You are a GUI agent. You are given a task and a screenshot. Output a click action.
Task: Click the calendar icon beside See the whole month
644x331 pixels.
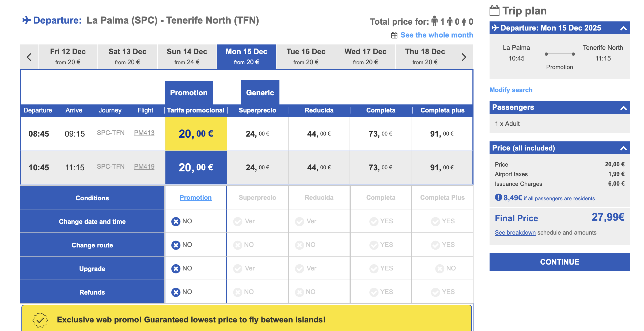tap(394, 35)
